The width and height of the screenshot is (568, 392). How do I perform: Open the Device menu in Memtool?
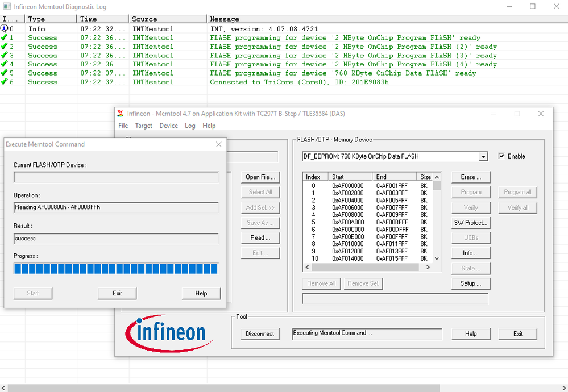tap(169, 126)
